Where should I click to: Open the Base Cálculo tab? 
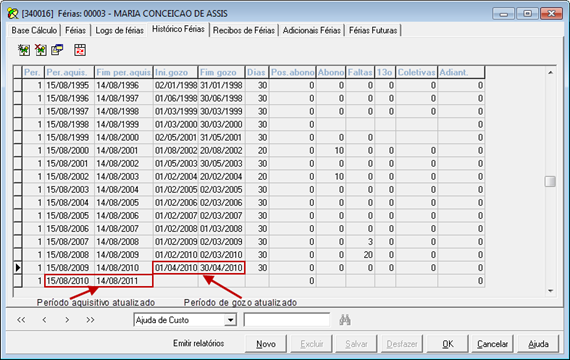click(34, 30)
